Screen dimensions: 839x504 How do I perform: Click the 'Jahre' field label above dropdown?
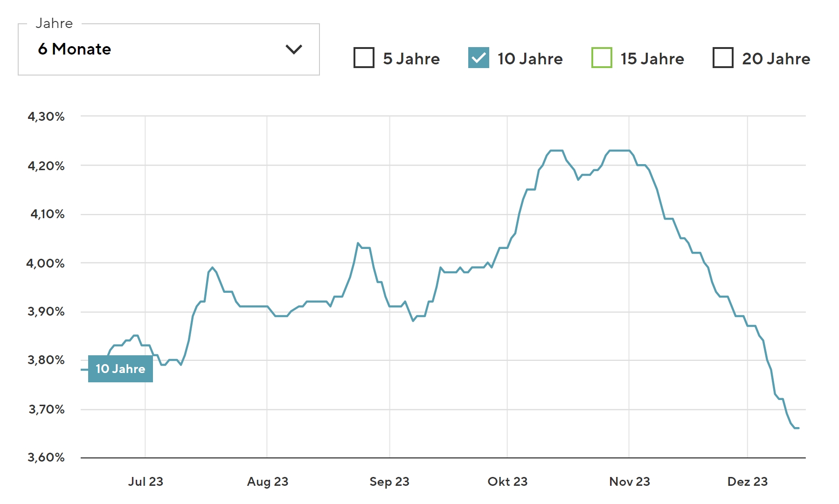pos(54,23)
